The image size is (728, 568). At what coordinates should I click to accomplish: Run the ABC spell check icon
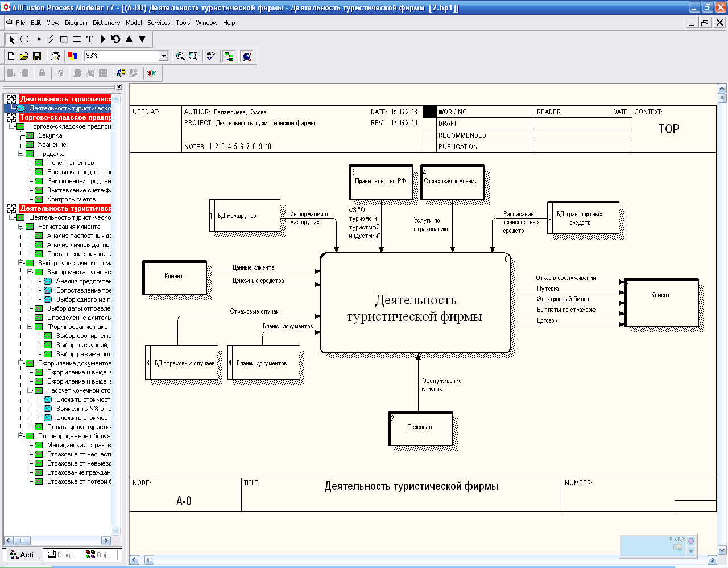[x=211, y=56]
